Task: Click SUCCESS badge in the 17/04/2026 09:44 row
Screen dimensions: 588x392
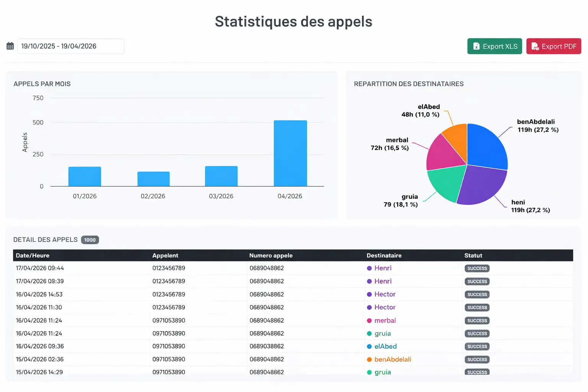Action: click(477, 268)
